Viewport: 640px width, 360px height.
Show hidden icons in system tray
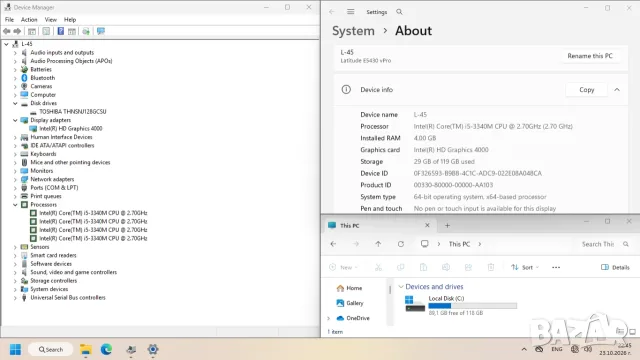coord(524,349)
